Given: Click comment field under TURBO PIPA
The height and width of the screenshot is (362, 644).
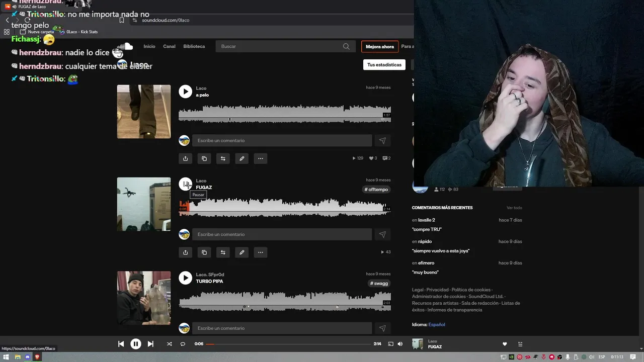Looking at the screenshot, I should point(282,328).
